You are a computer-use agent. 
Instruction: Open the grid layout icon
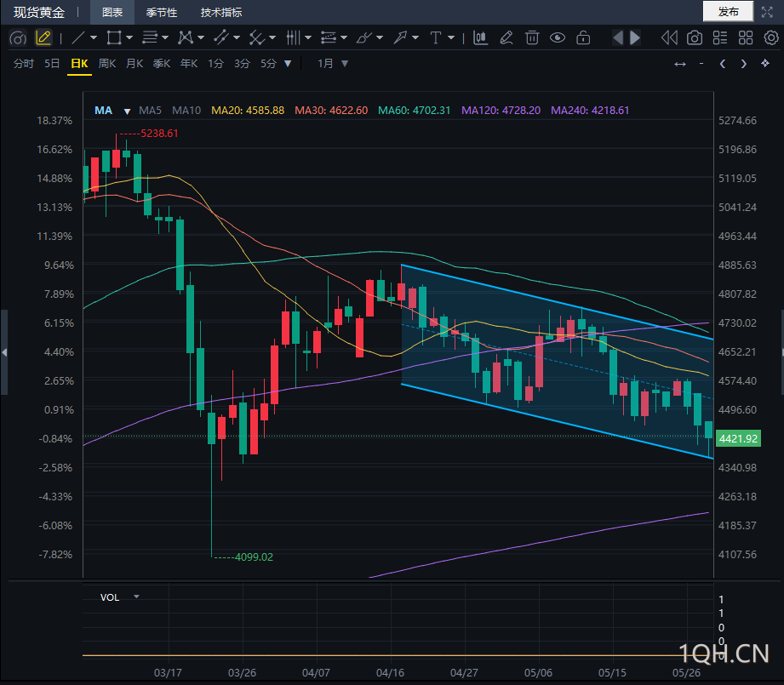click(746, 38)
